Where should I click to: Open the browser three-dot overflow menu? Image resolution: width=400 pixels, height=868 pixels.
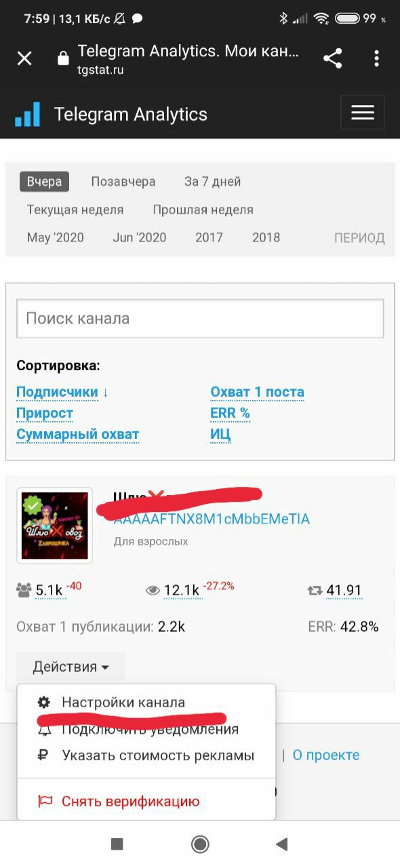(x=376, y=58)
